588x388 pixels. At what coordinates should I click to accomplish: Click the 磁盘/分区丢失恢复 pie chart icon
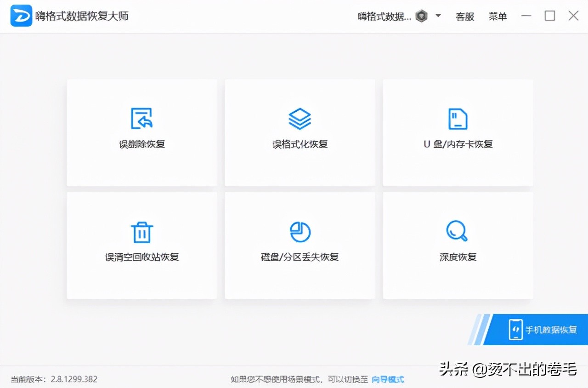(x=300, y=232)
